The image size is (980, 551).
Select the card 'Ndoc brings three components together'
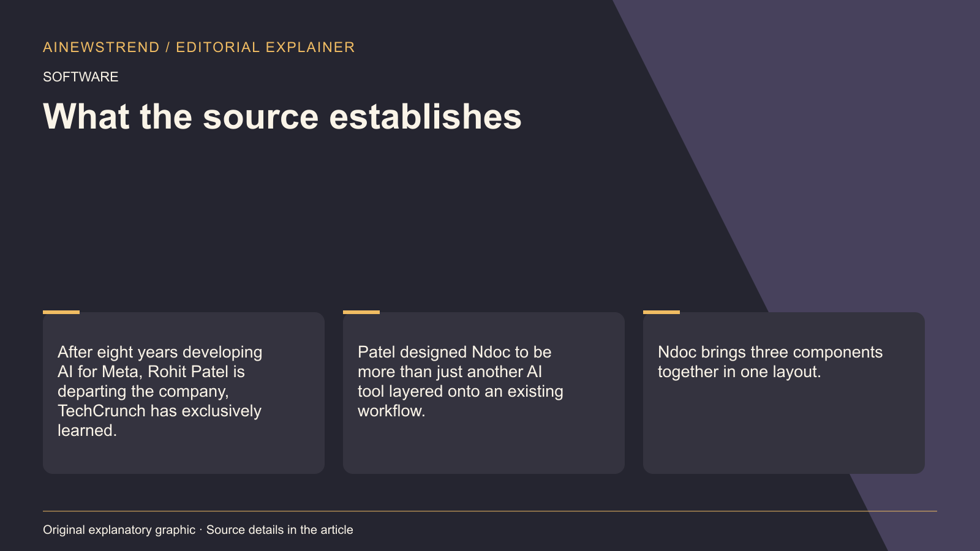pyautogui.click(x=784, y=392)
